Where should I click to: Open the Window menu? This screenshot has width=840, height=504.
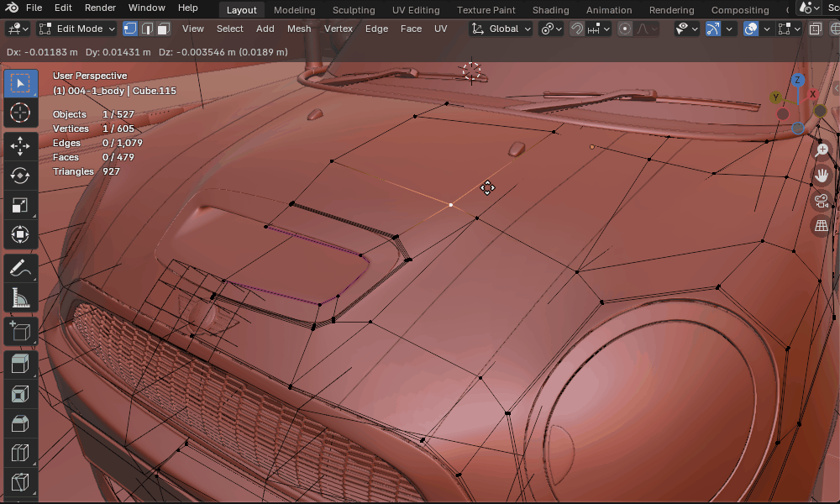click(x=147, y=8)
